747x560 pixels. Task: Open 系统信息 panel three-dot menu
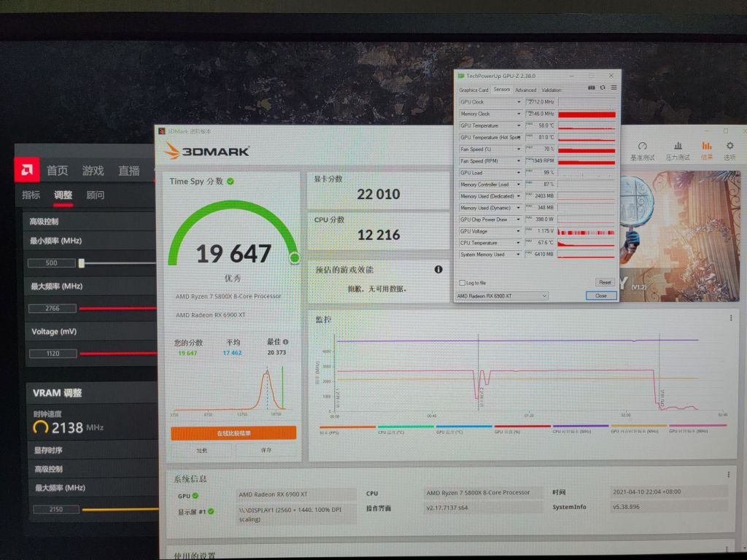click(x=729, y=475)
